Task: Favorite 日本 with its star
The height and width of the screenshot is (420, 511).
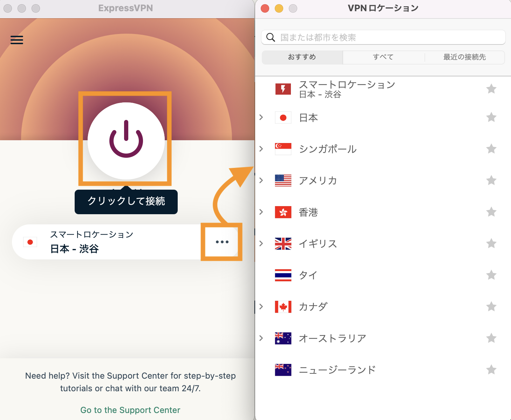Action: [491, 117]
